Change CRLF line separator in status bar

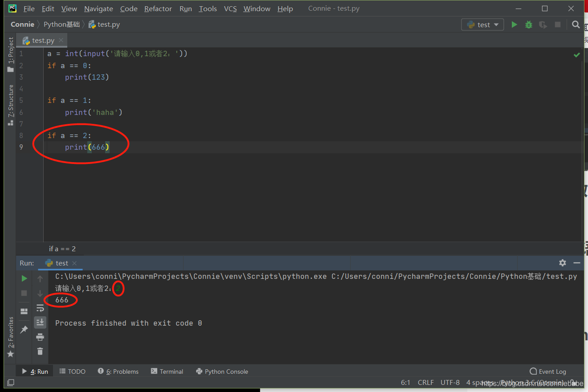click(x=425, y=382)
